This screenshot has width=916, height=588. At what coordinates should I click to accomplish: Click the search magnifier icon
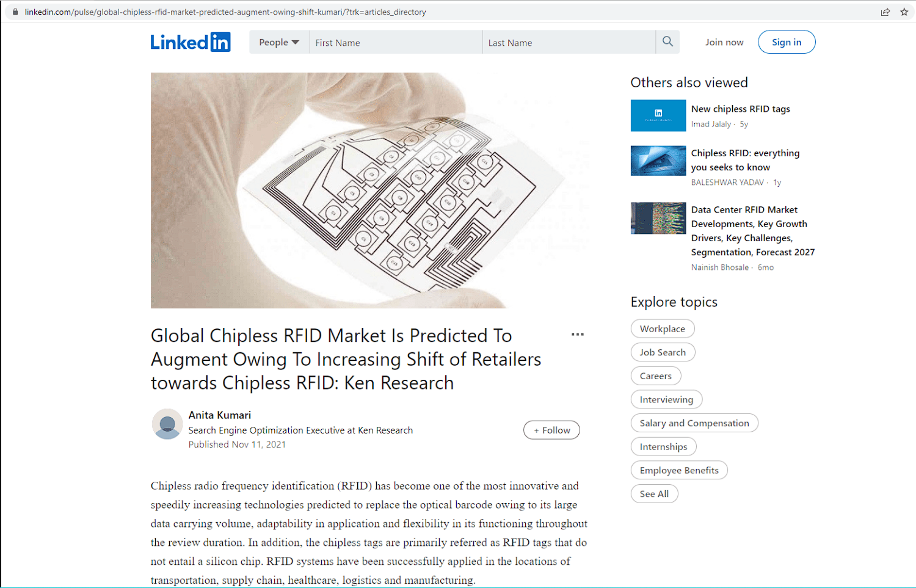click(x=667, y=42)
